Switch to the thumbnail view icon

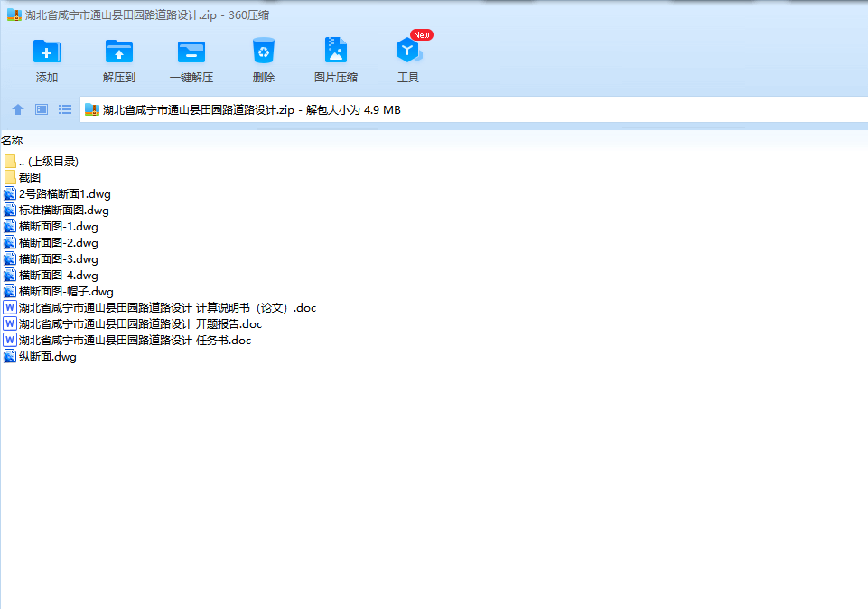tap(42, 109)
